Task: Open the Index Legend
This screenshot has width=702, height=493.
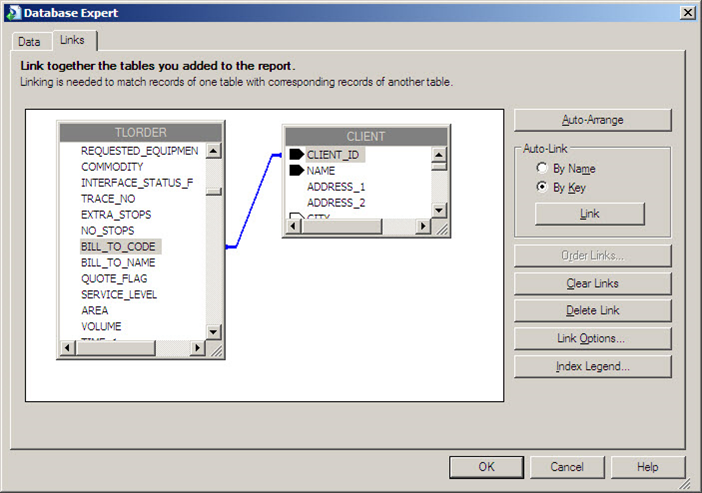Action: [592, 366]
